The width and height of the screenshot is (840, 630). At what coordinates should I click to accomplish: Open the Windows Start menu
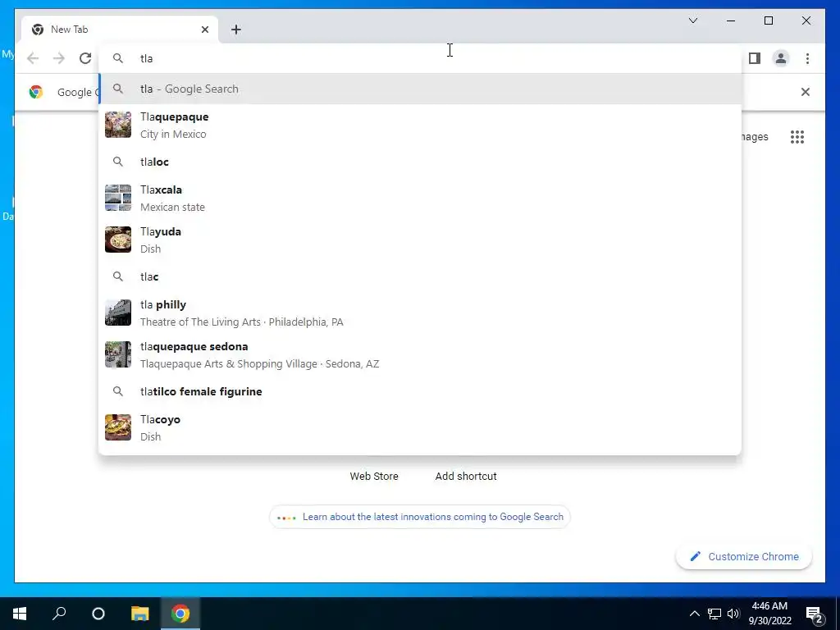pos(20,614)
